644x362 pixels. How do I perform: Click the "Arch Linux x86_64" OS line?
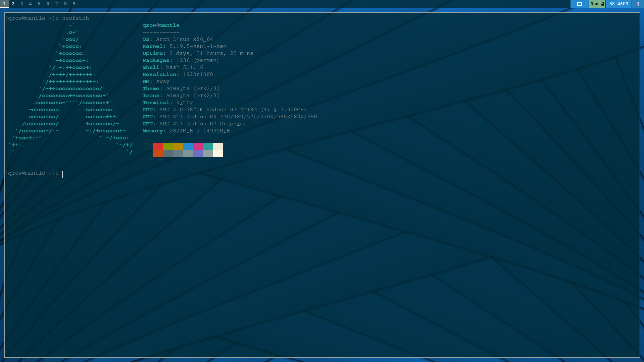(x=185, y=39)
